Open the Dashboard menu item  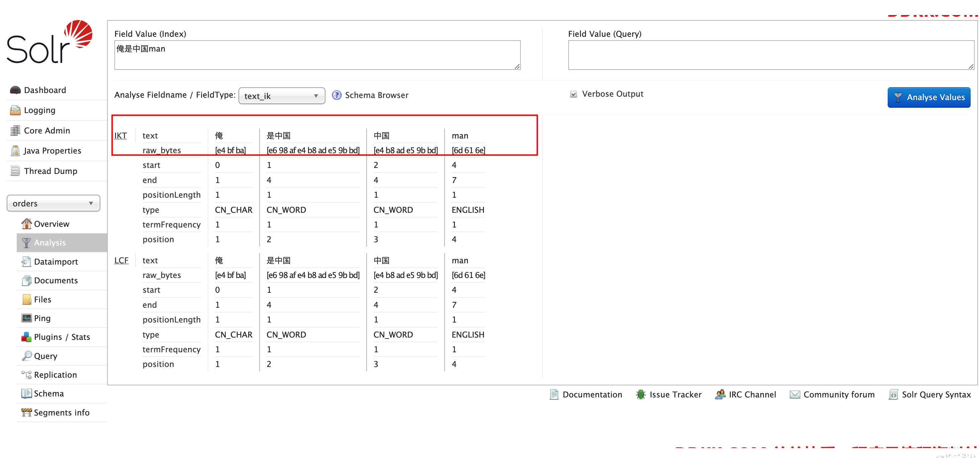[45, 90]
